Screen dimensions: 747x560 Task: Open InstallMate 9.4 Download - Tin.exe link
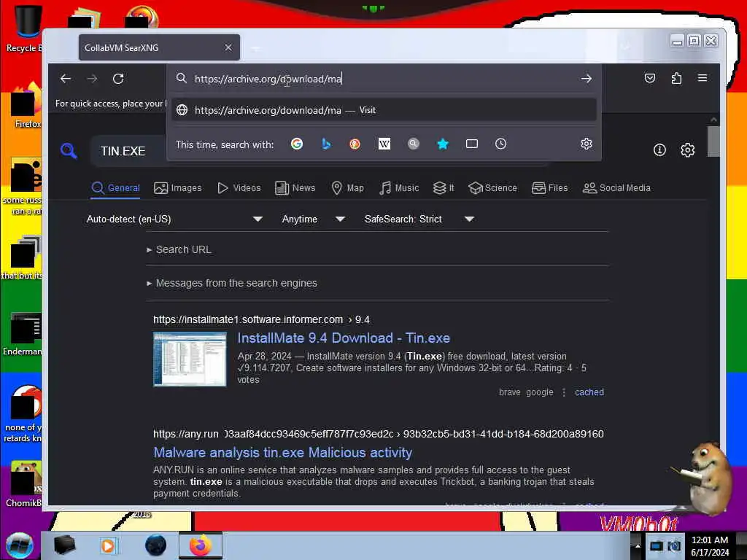point(344,338)
